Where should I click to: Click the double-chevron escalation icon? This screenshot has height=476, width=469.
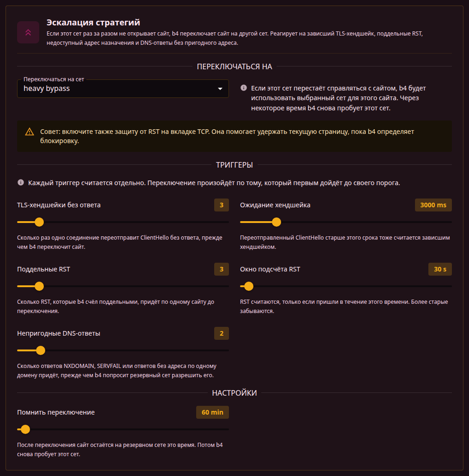pyautogui.click(x=28, y=32)
